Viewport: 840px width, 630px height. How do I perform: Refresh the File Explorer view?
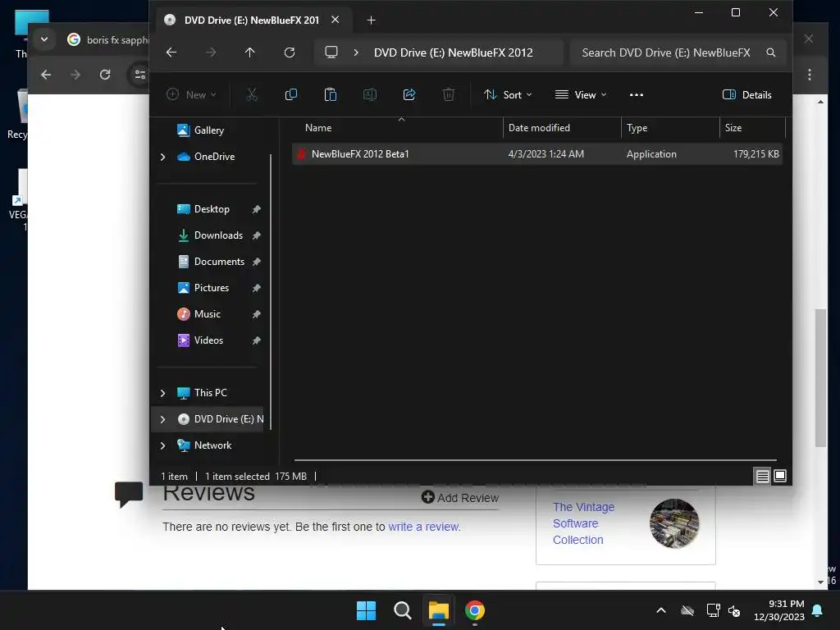(290, 52)
